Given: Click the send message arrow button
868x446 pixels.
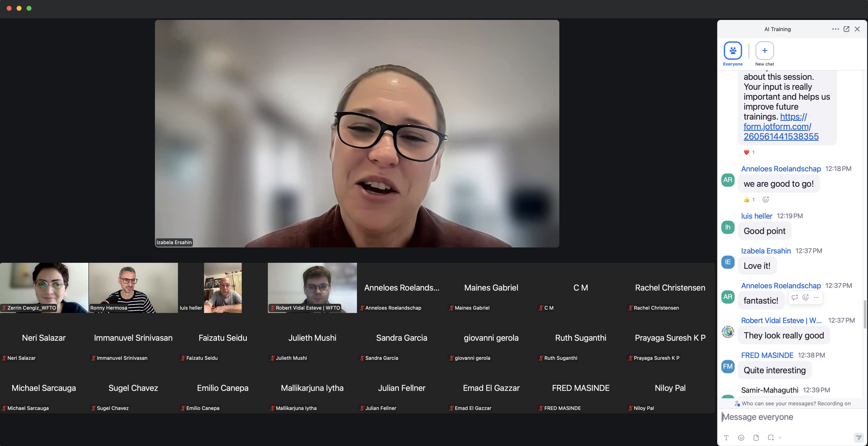Looking at the screenshot, I should tap(858, 438).
